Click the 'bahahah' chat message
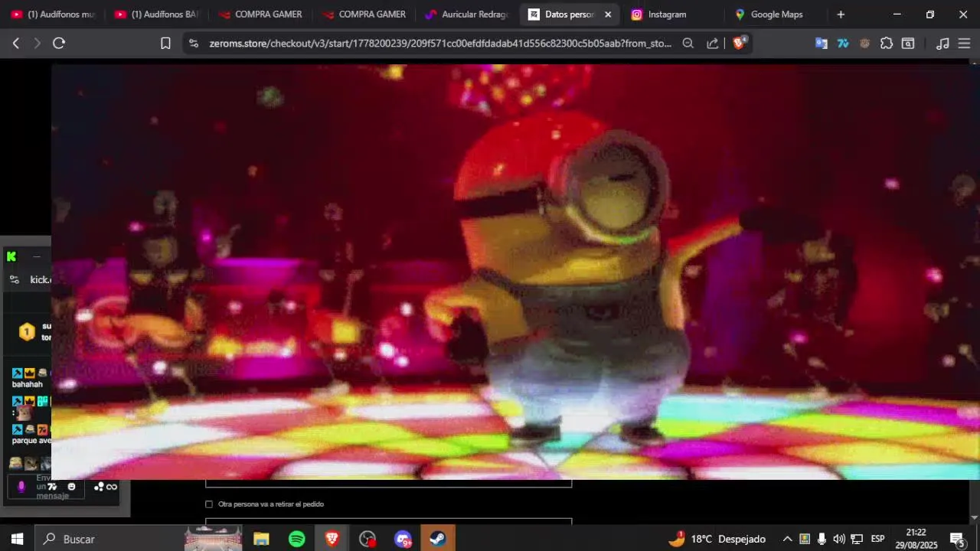The image size is (980, 551). 28,384
